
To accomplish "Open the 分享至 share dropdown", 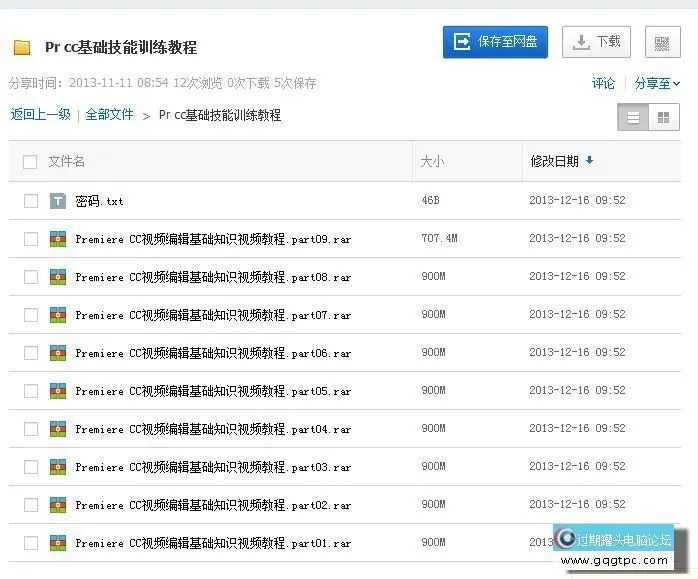I will [x=657, y=84].
